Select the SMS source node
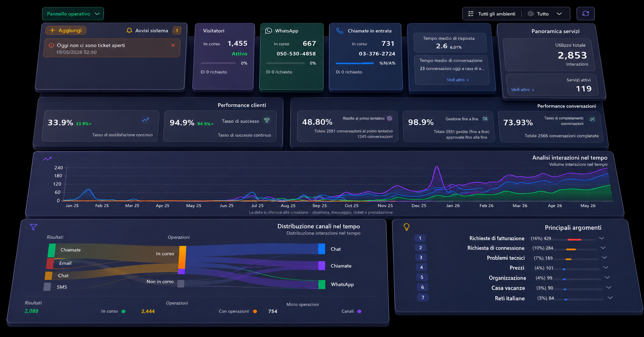 tap(47, 287)
